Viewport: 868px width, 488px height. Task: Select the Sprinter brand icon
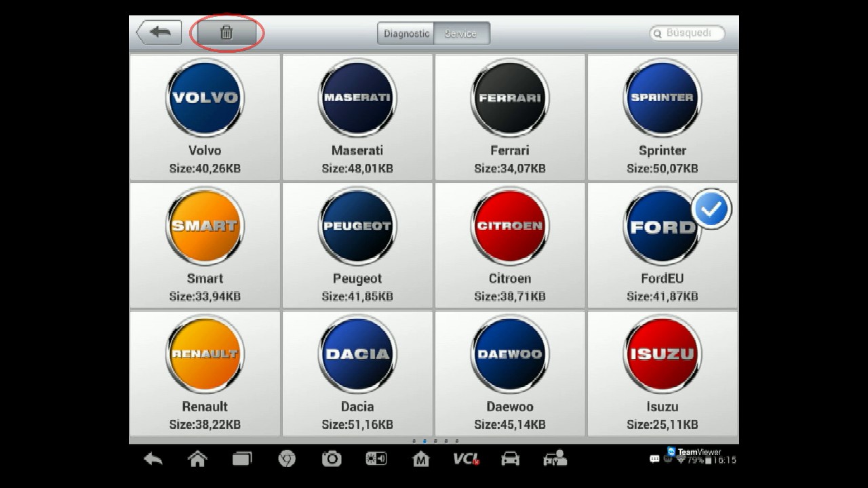pos(663,98)
